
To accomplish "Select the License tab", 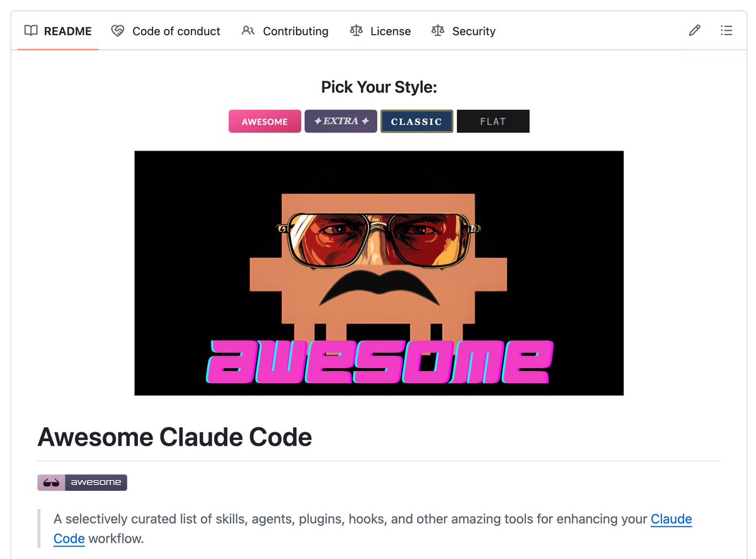I will pyautogui.click(x=380, y=31).
